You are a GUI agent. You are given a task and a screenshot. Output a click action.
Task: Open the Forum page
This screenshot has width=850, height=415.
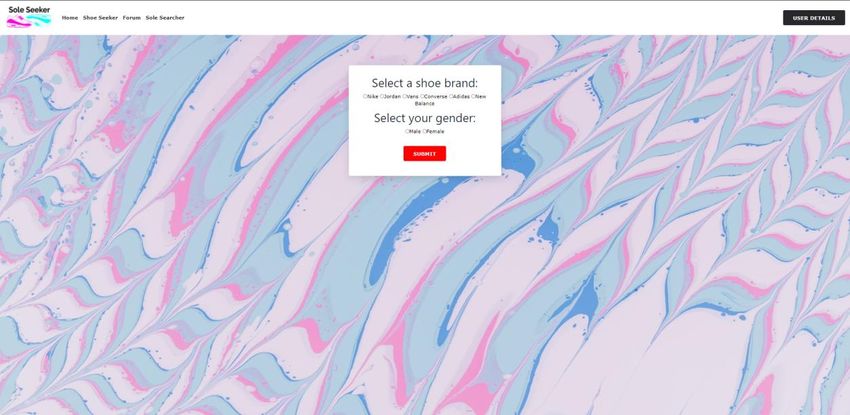click(132, 18)
